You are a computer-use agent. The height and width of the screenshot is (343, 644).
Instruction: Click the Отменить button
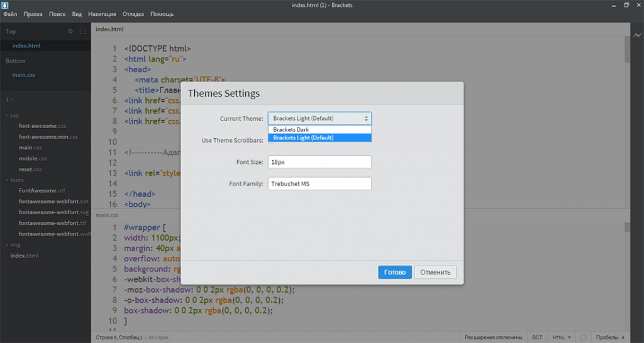[x=435, y=272]
